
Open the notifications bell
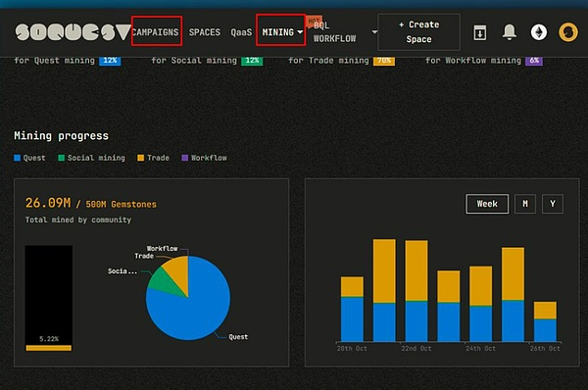pos(510,32)
